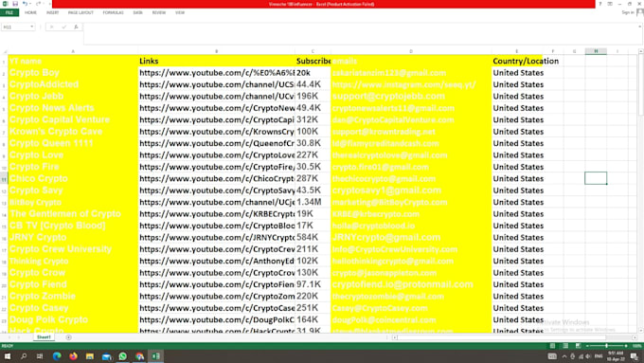Screen dimensions: 644x363
Task: Click the horizontal scrollbar left arrow
Action: [395, 337]
